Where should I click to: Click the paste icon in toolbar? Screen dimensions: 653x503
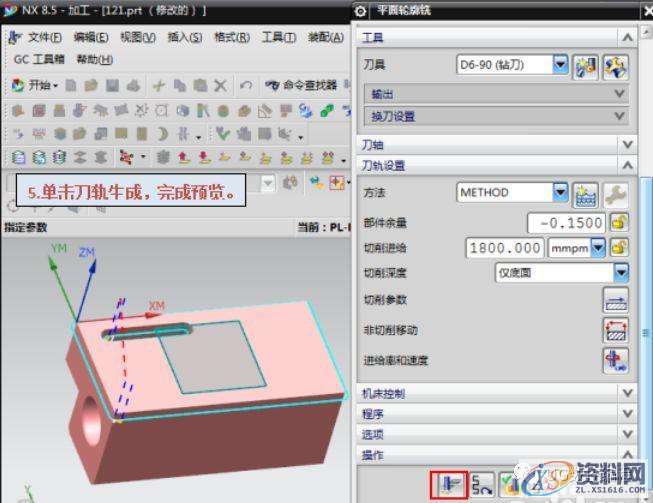click(200, 86)
